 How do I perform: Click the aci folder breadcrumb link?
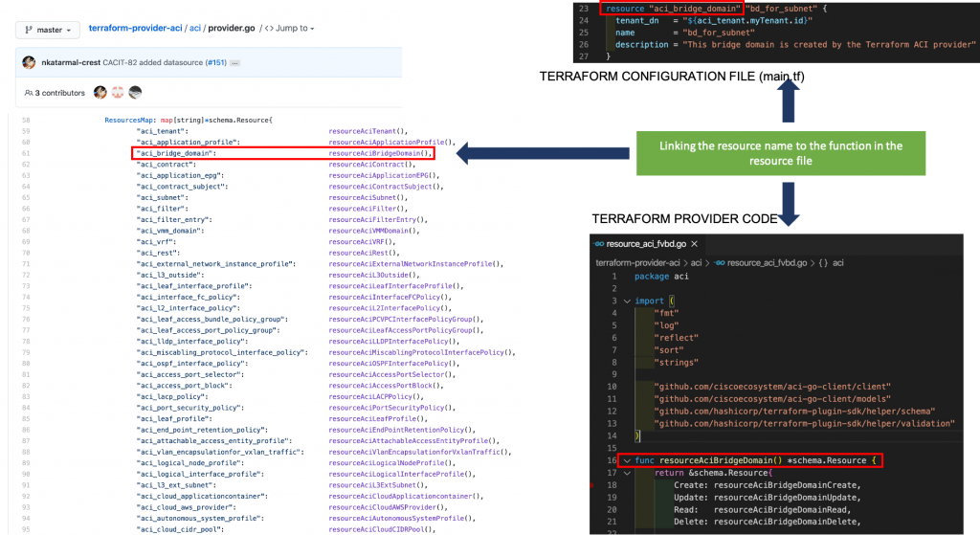195,28
